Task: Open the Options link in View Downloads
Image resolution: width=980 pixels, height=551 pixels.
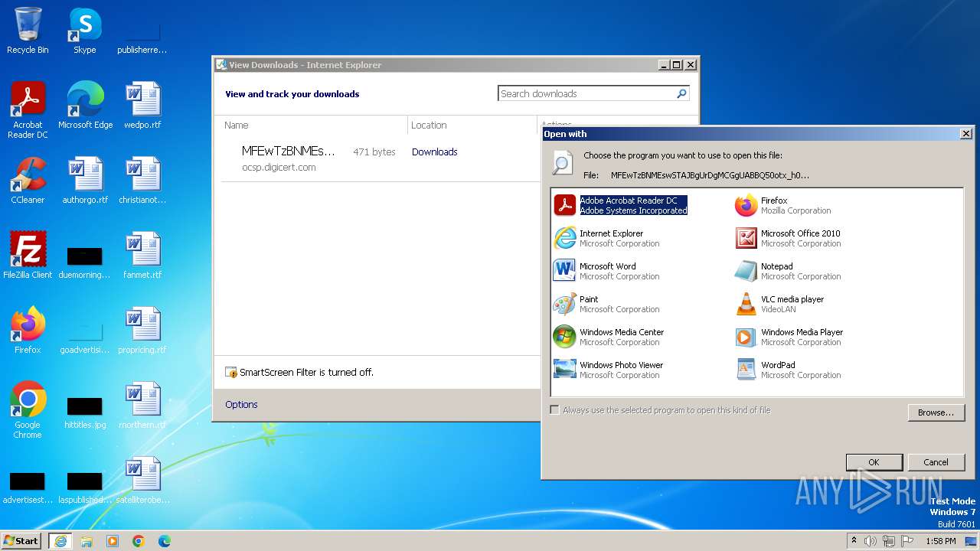Action: [241, 405]
